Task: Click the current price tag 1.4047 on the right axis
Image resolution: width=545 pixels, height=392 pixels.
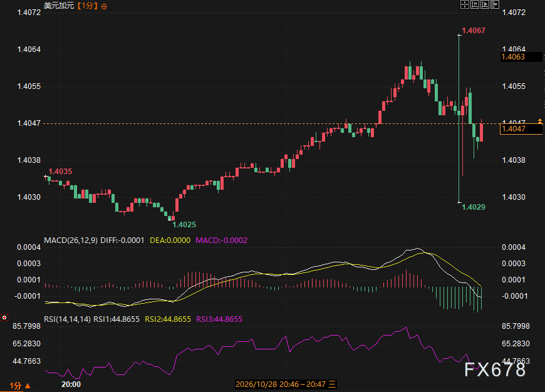Action: 521,129
